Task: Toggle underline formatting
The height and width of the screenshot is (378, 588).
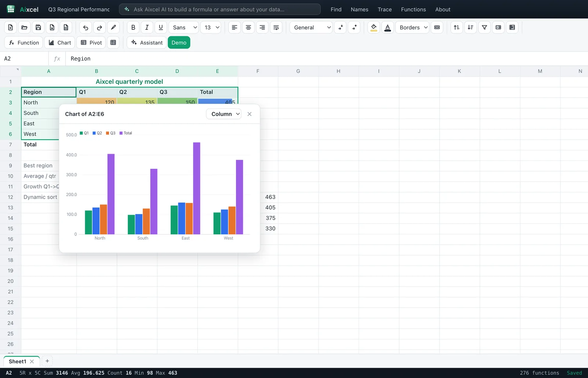Action: coord(161,28)
